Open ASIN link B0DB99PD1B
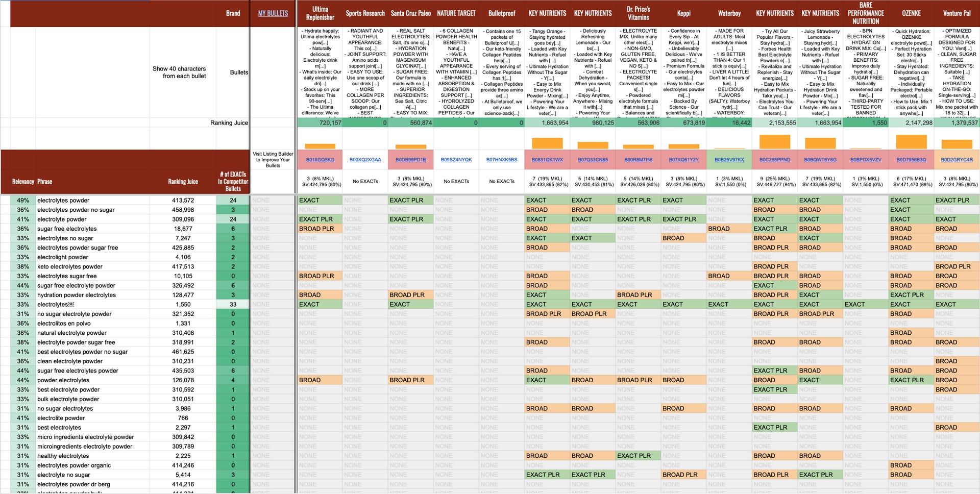 pyautogui.click(x=411, y=160)
